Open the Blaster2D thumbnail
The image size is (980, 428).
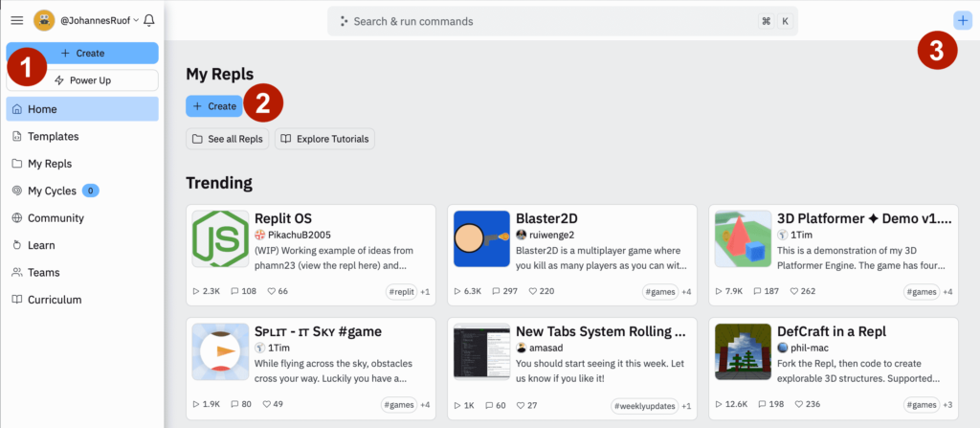pyautogui.click(x=482, y=238)
